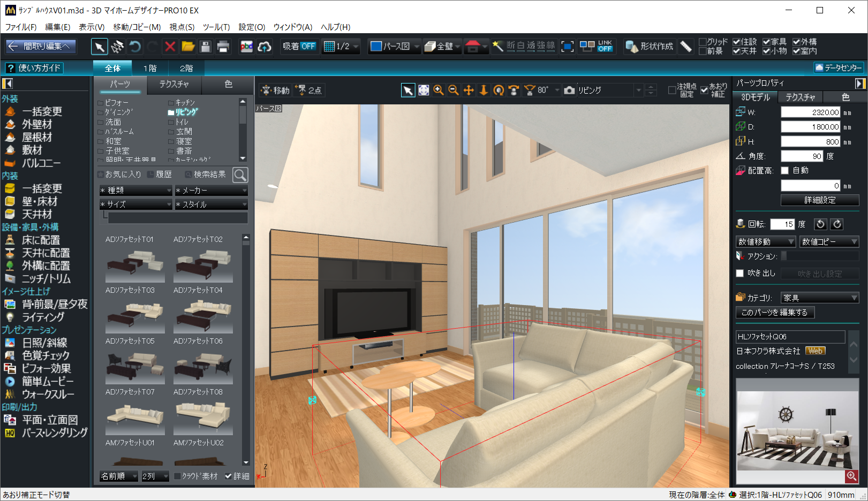
Task: Click the rotate counterclockwise button beside 回転
Action: (820, 224)
